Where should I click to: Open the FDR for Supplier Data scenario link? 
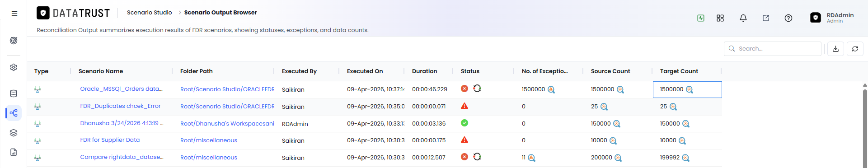pyautogui.click(x=110, y=140)
